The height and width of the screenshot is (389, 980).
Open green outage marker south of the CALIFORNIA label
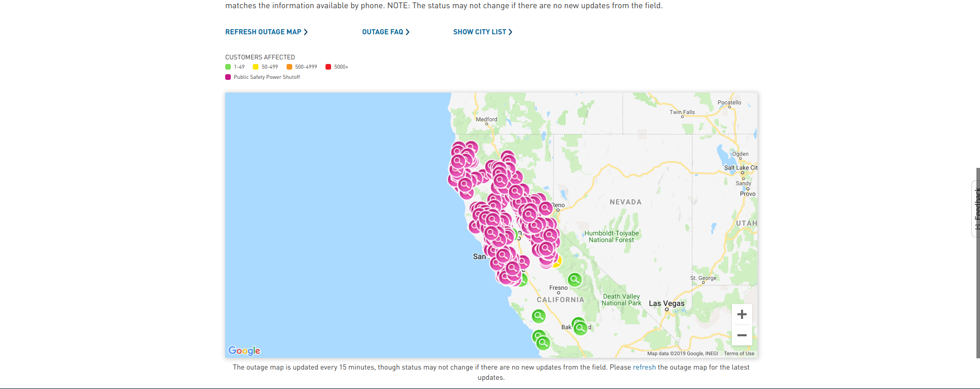point(538,316)
